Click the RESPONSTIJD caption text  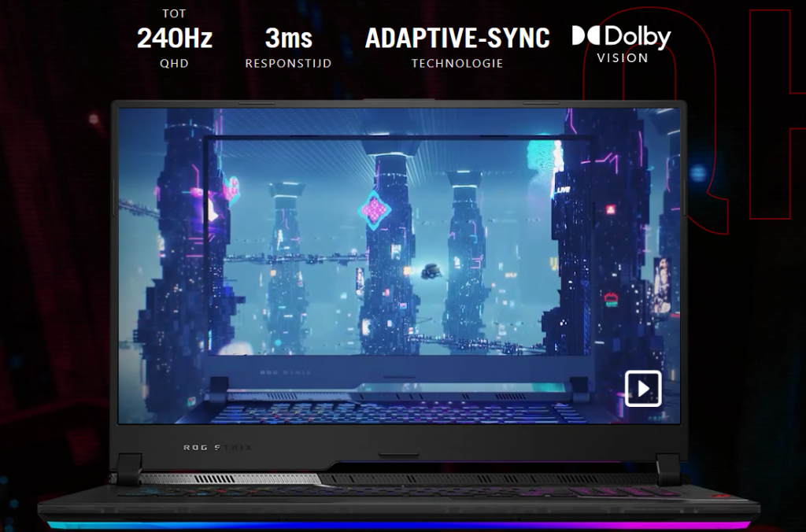[x=288, y=63]
